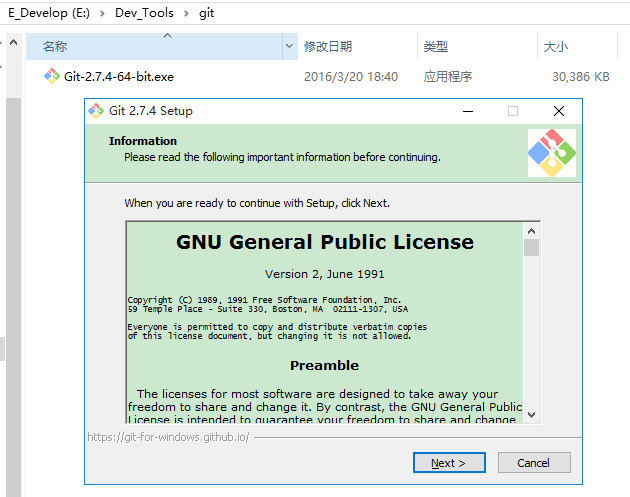Expand the chevron after Dev_Tools breadcrumb
Image resolution: width=630 pixels, height=497 pixels.
pyautogui.click(x=186, y=13)
